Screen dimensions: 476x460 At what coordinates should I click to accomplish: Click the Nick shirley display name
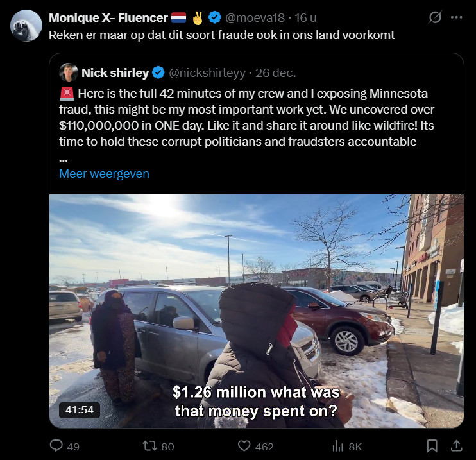click(115, 73)
